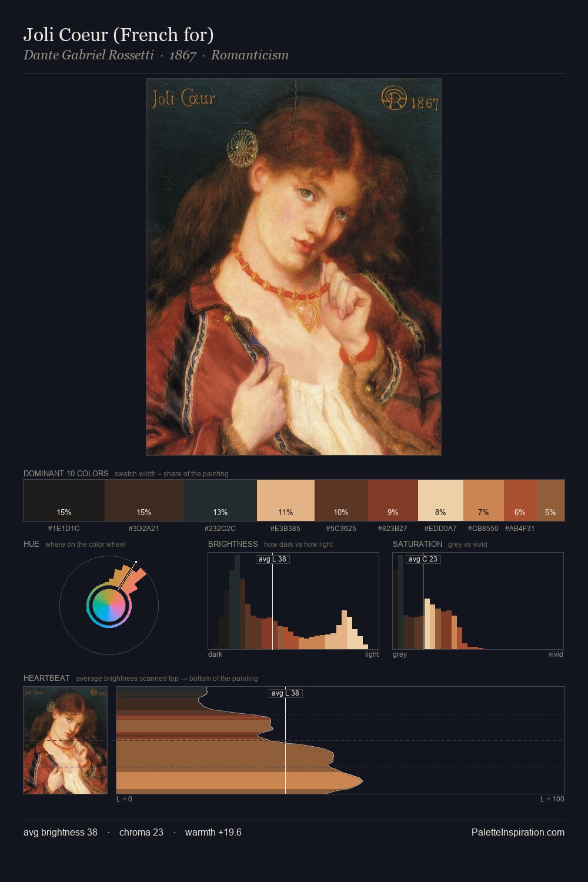588x882 pixels.
Task: Click the hex code '#3D2A21' label
Action: click(x=144, y=529)
